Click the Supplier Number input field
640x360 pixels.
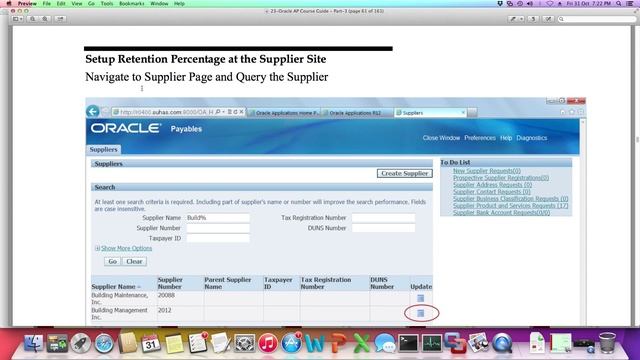click(218, 228)
